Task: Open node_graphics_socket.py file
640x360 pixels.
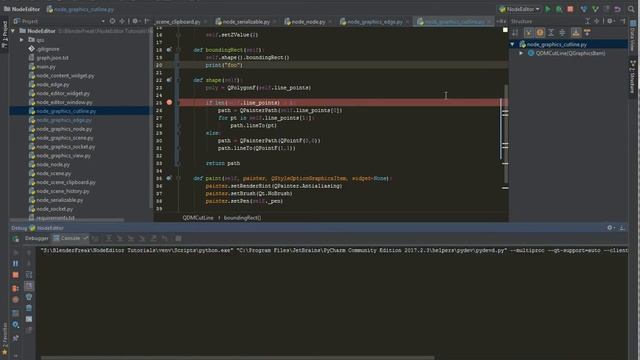Action: pyautogui.click(x=65, y=147)
